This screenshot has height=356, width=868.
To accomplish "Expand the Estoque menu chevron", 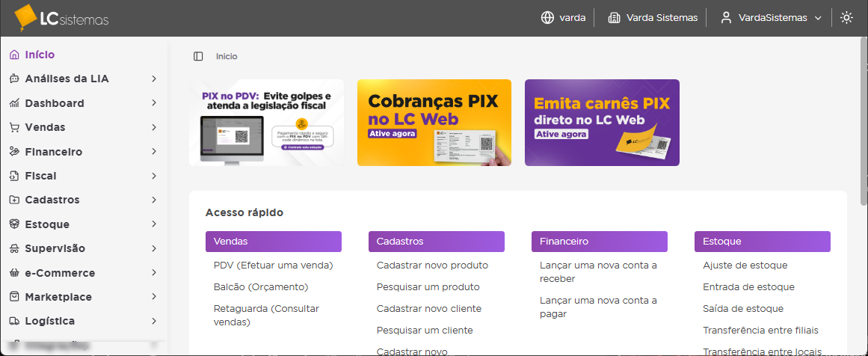I will tap(154, 224).
